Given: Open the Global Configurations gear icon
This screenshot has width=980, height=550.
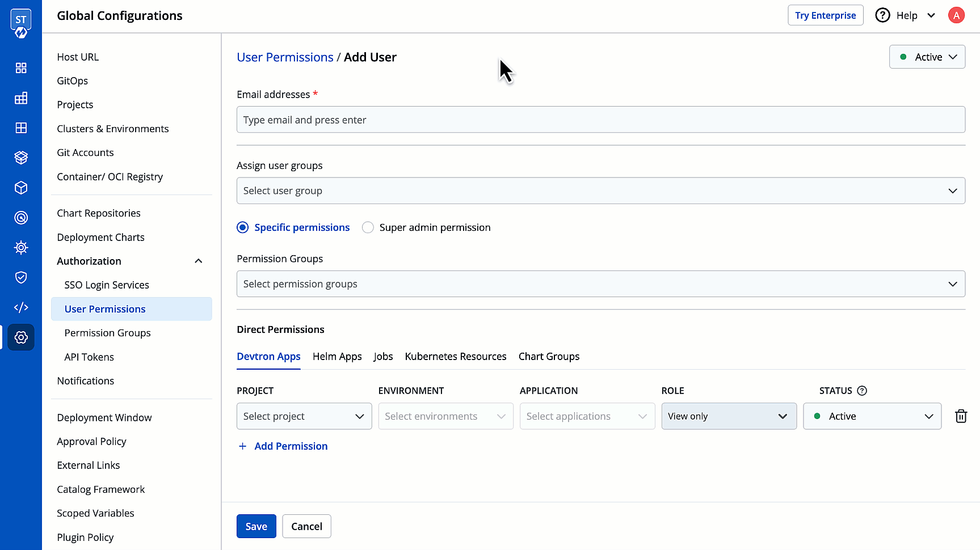Looking at the screenshot, I should (x=21, y=337).
